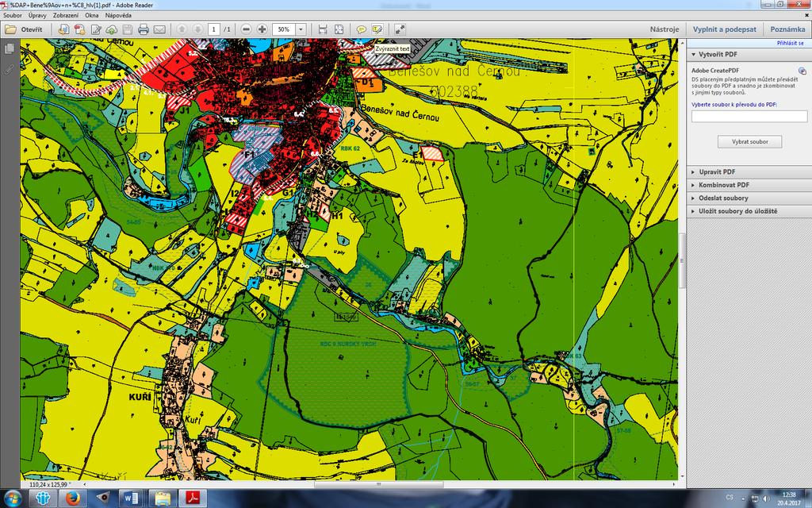Screen dimensions: 812x508
Task: Click the next page down arrow
Action: tap(197, 29)
